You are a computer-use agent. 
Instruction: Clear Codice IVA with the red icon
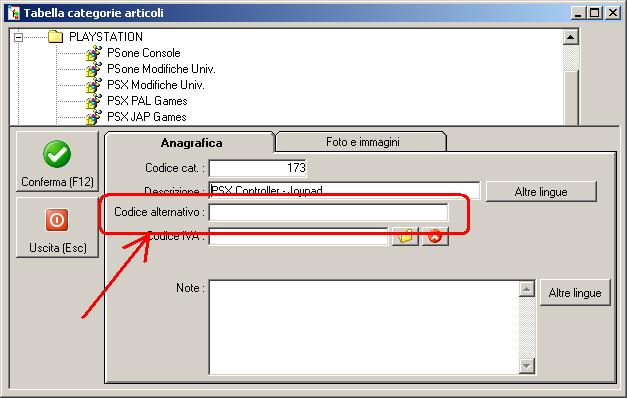pyautogui.click(x=435, y=236)
